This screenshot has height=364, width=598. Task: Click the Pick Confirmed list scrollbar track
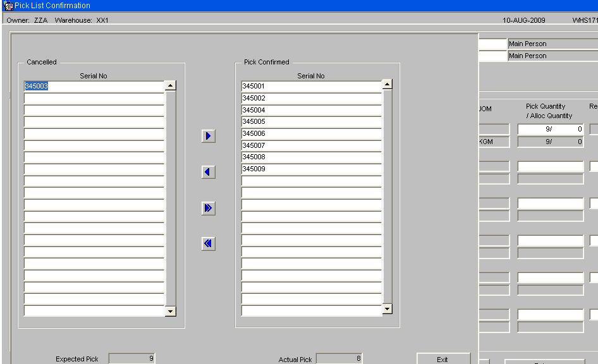tap(387, 197)
